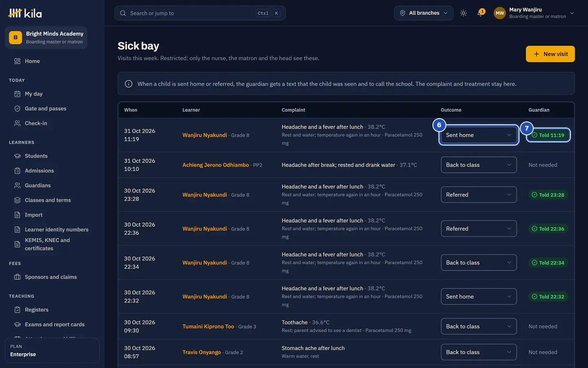Open learner Achieng Jerono Odhiambo
This screenshot has width=588, height=368.
tap(216, 165)
